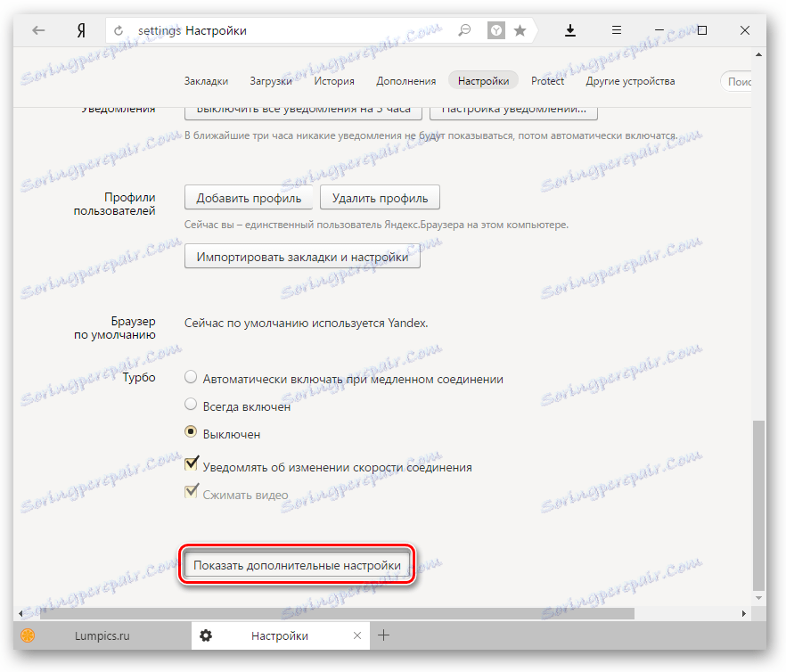Click the search magnifier icon in address bar
This screenshot has height=672, width=786.
coord(464,30)
